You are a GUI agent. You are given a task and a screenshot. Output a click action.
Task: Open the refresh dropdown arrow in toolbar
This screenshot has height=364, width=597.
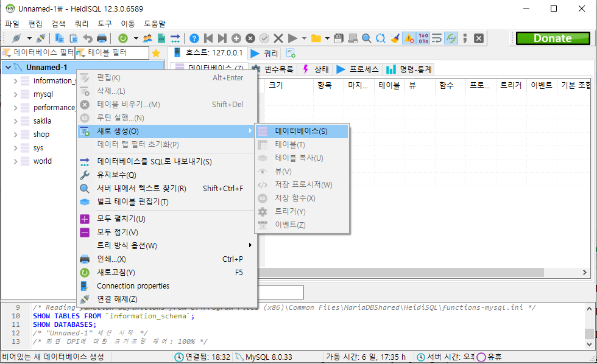click(135, 38)
